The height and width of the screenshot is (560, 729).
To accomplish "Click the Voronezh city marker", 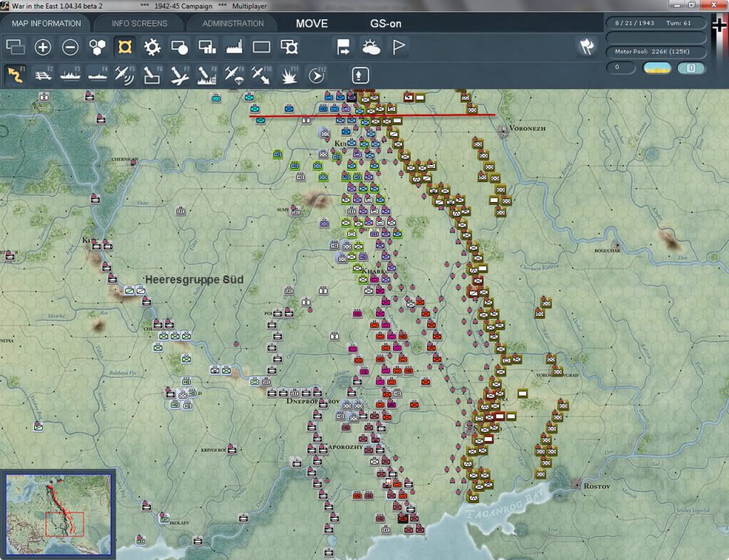I will click(503, 131).
